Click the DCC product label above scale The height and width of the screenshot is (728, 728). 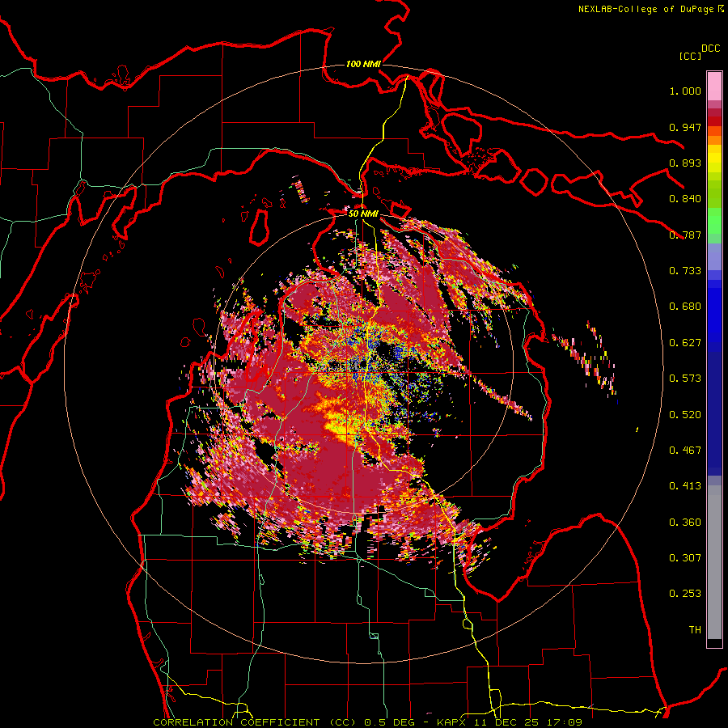tap(710, 49)
